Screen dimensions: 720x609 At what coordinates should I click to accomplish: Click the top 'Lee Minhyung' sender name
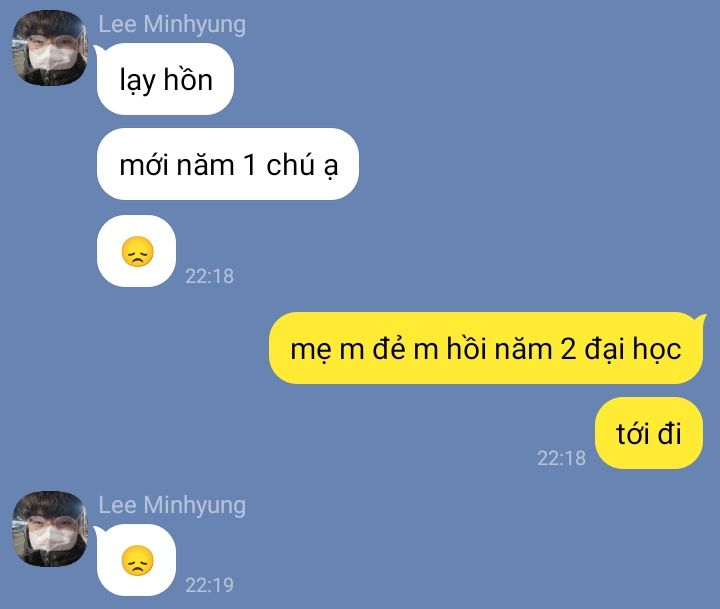pyautogui.click(x=172, y=24)
